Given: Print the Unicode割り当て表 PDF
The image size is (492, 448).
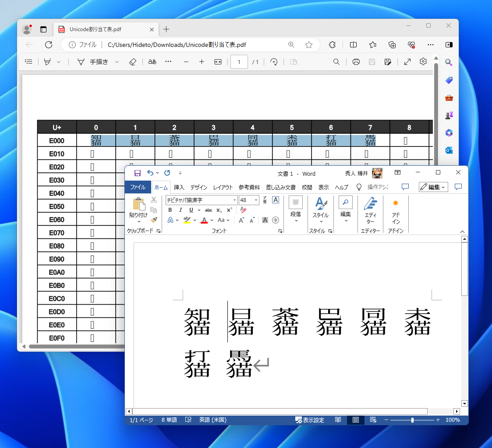Looking at the screenshot, I should point(356,62).
